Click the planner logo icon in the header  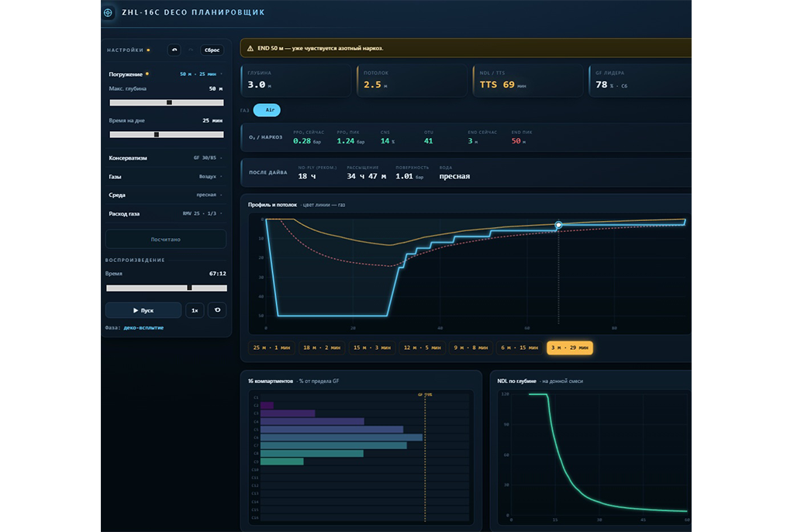click(x=108, y=12)
